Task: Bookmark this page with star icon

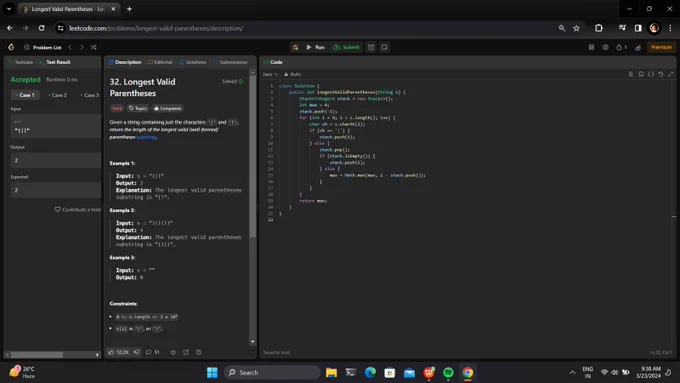Action: 576,28
